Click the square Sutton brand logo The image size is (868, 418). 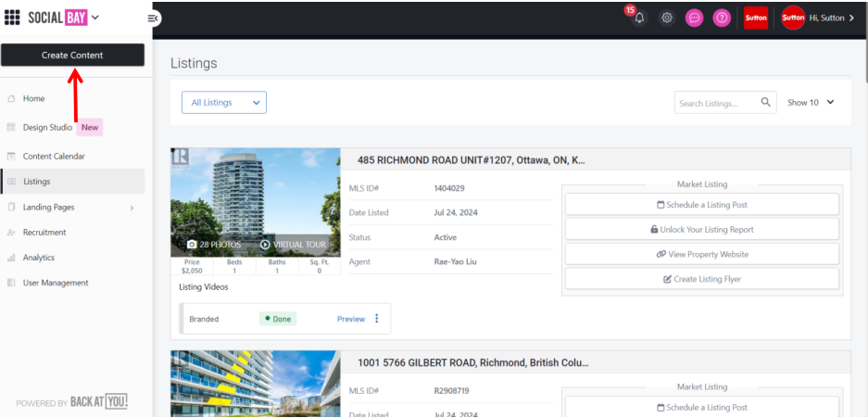click(756, 18)
